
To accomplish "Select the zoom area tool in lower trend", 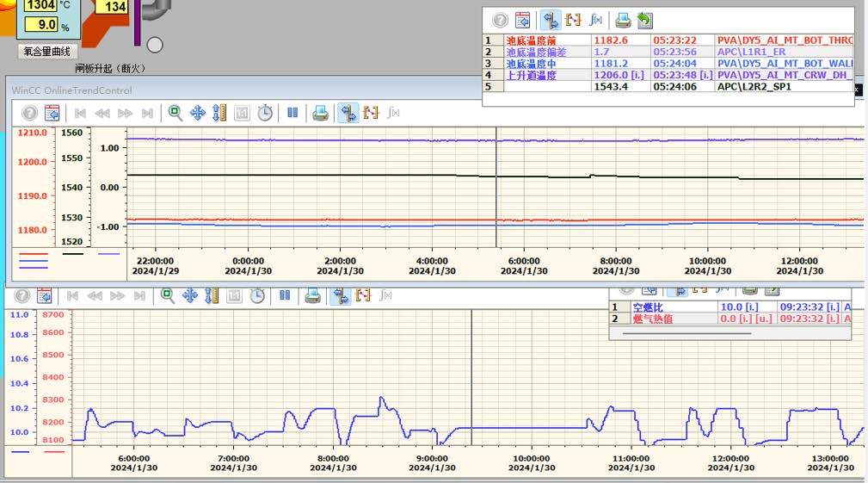I will point(167,296).
